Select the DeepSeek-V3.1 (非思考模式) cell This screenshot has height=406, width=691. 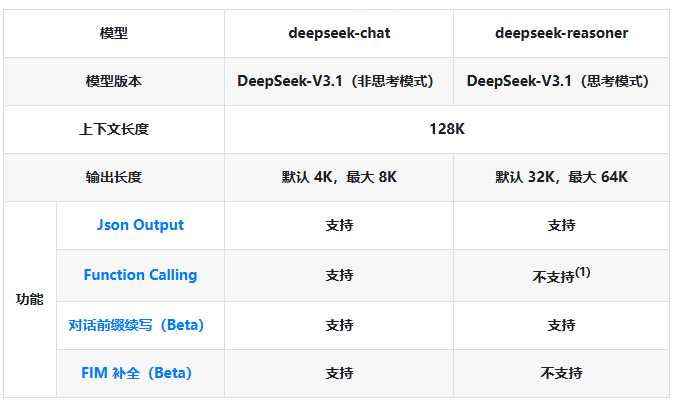(339, 81)
